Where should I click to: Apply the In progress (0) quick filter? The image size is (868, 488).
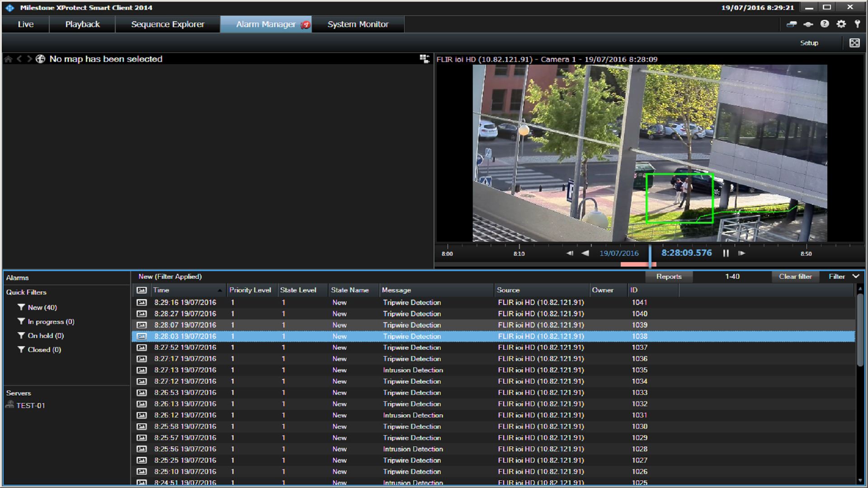click(51, 322)
